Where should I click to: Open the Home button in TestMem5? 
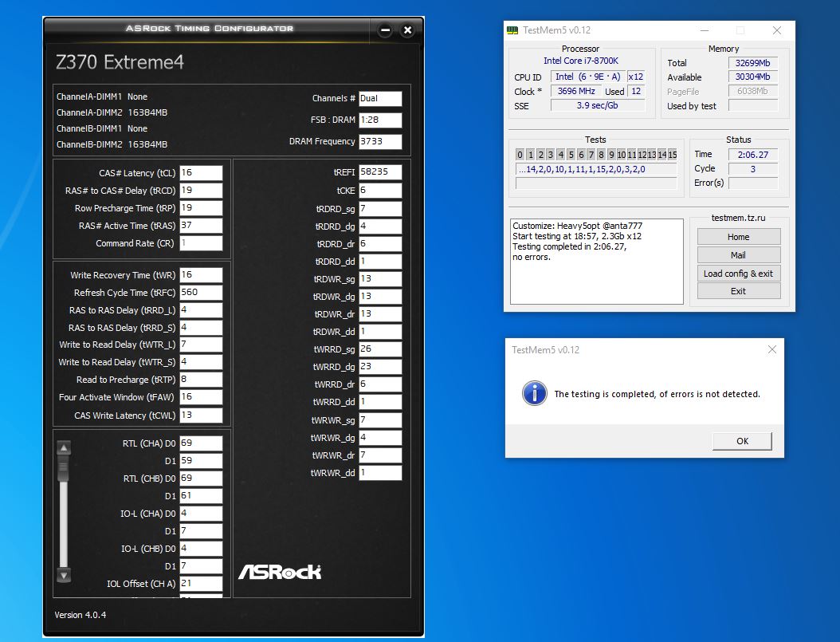(x=738, y=237)
